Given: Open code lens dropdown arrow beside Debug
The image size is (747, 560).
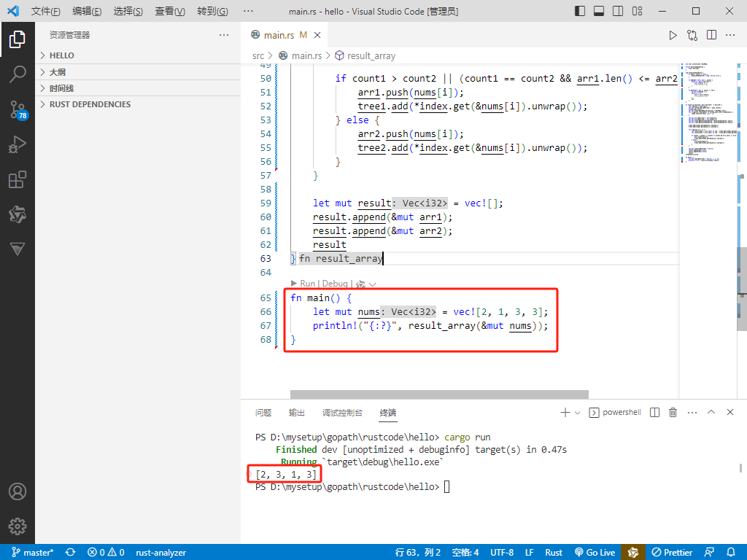Looking at the screenshot, I should coord(373,284).
